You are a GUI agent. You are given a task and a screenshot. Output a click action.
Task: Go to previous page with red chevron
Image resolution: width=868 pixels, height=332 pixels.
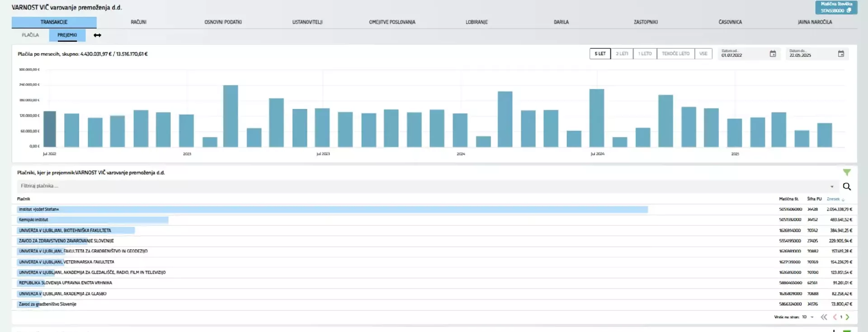coord(835,317)
